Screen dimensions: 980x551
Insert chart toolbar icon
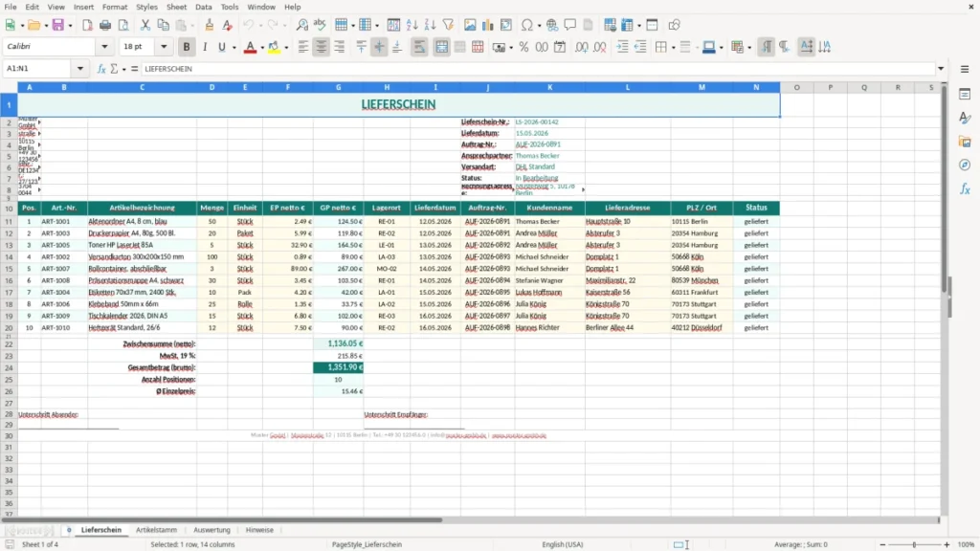point(487,25)
